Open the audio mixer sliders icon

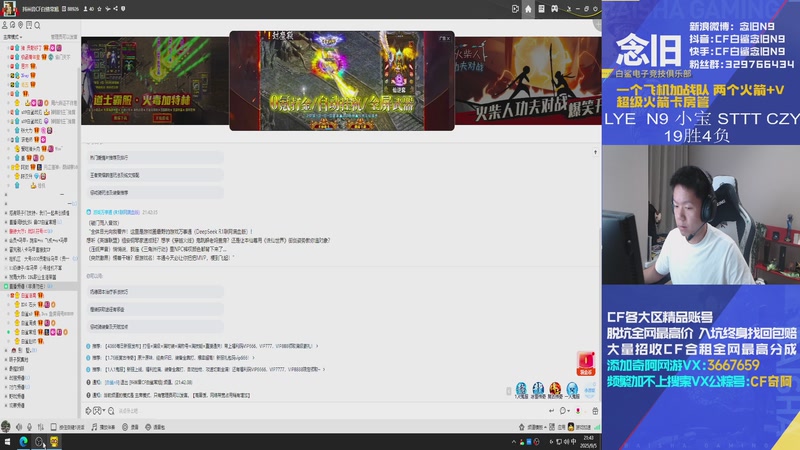pyautogui.click(x=41, y=427)
